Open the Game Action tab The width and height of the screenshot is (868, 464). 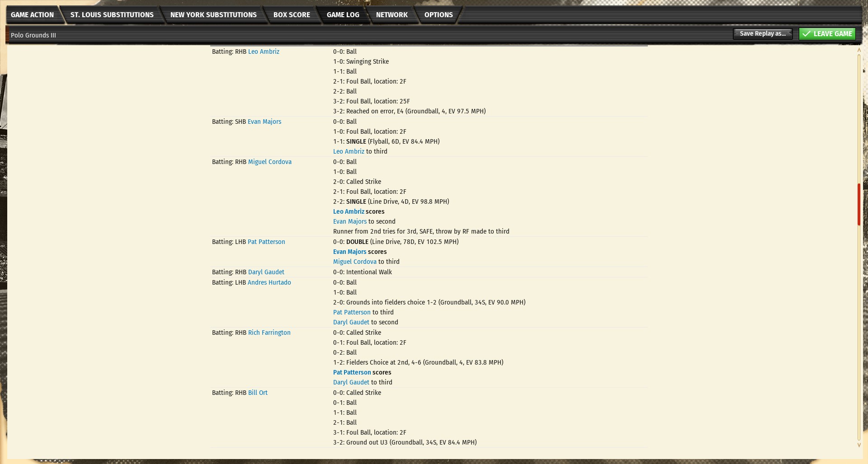[32, 15]
